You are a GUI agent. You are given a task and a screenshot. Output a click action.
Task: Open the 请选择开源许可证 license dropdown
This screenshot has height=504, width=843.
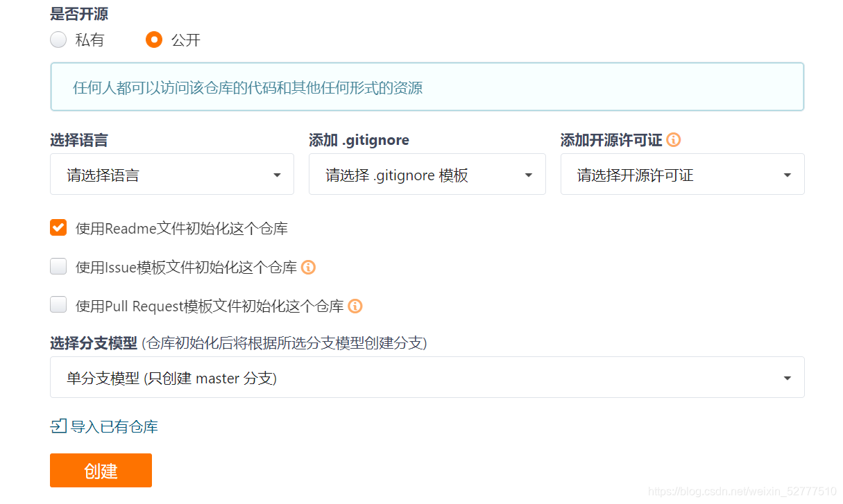(683, 175)
